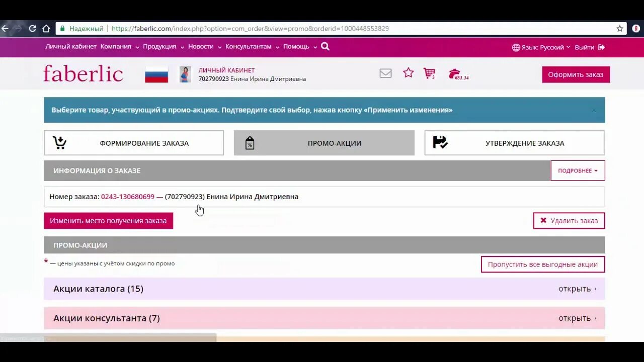Click the Russian flag icon
The image size is (644, 362).
coord(156,74)
